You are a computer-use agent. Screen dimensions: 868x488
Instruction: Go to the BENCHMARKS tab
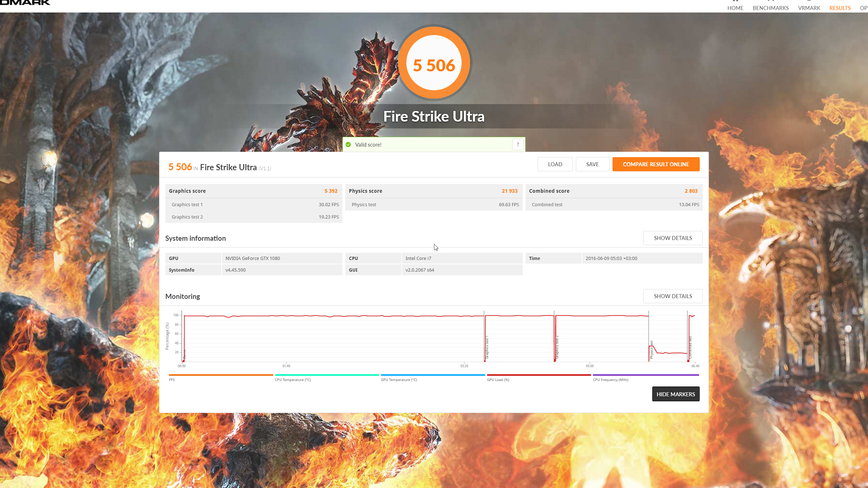771,8
